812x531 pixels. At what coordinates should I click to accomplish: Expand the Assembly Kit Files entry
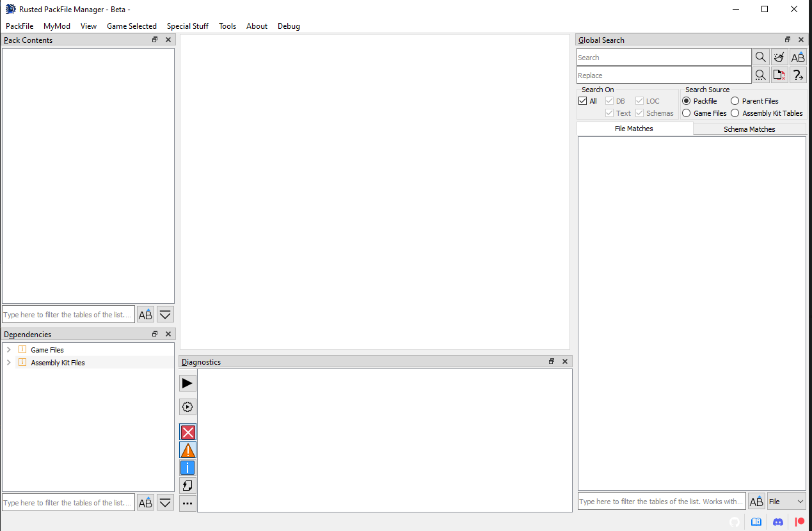[8, 362]
